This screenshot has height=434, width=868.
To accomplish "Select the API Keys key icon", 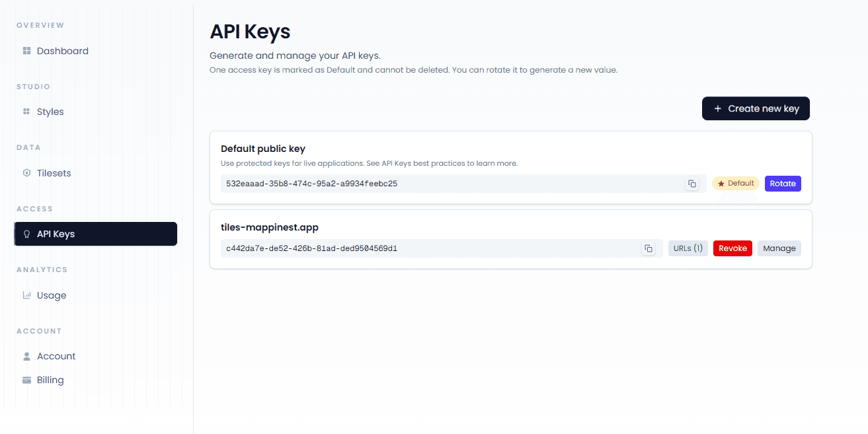I will pyautogui.click(x=26, y=233).
